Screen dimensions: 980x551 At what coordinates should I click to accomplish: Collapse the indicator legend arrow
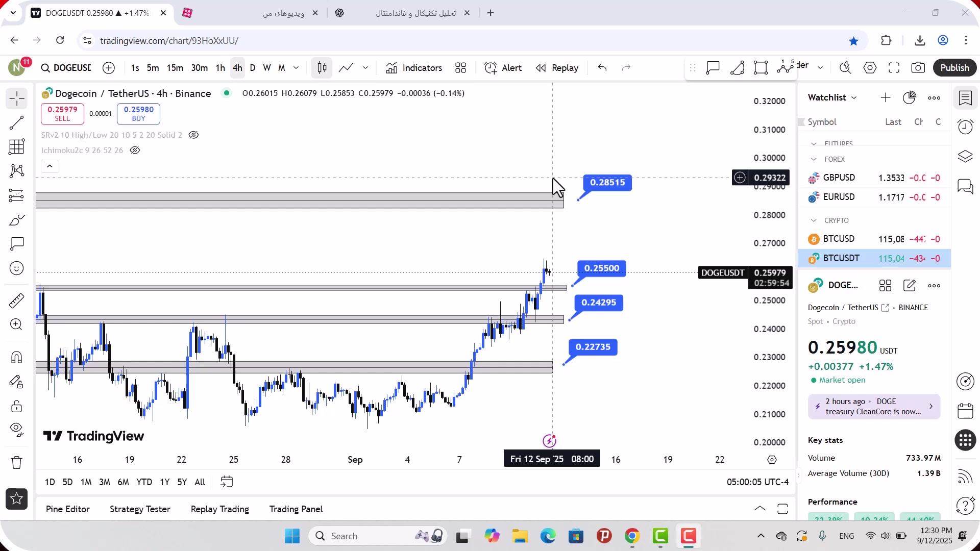[50, 166]
